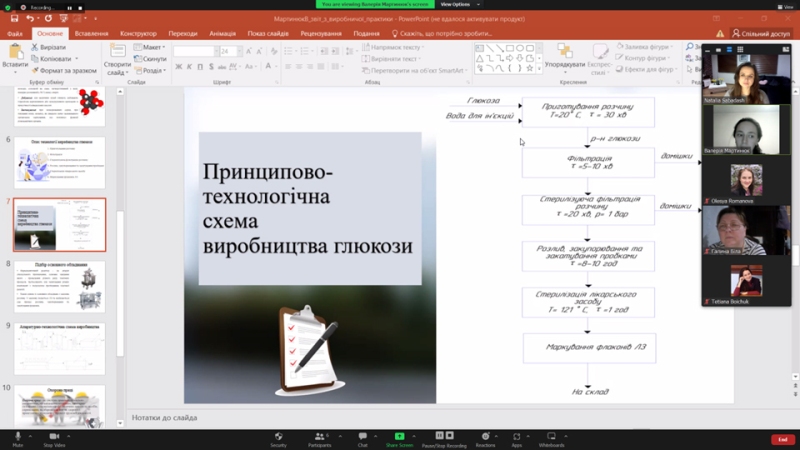The height and width of the screenshot is (450, 800).
Task: Open the Zoom Chat panel
Action: pyautogui.click(x=362, y=436)
